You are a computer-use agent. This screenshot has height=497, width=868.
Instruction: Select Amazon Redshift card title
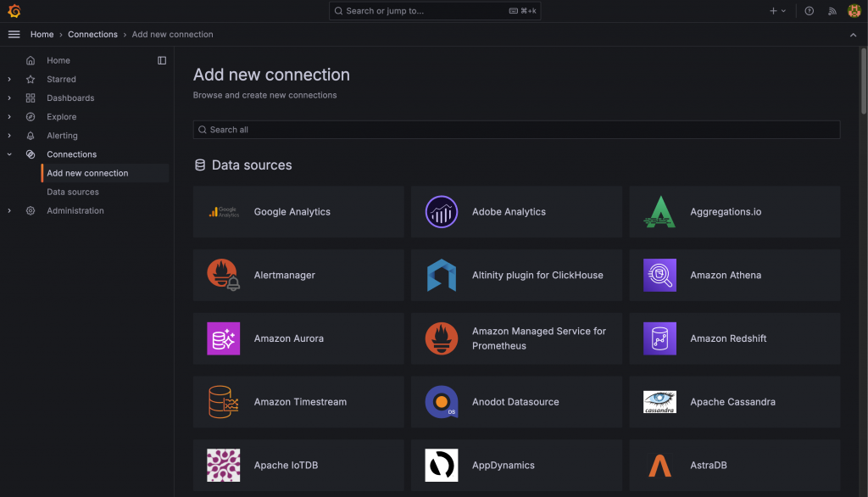pos(728,338)
